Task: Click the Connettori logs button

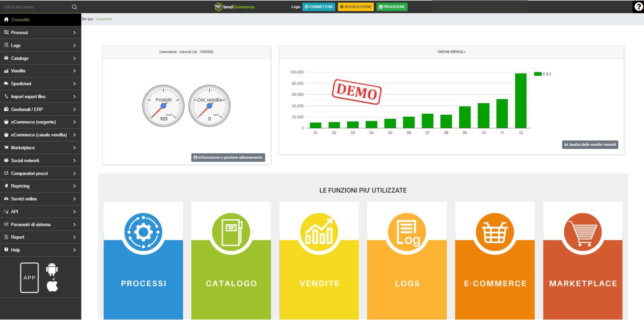Action: tap(318, 7)
